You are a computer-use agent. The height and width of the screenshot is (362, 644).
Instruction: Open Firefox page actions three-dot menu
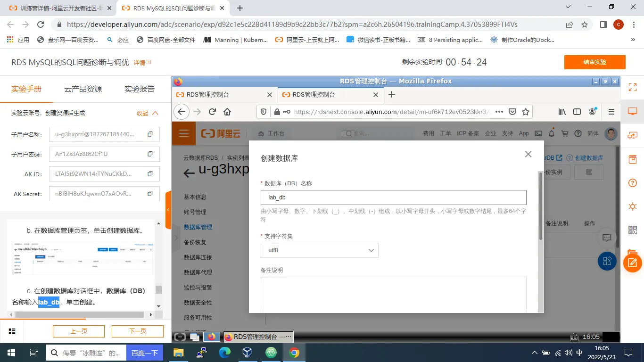coord(499,112)
